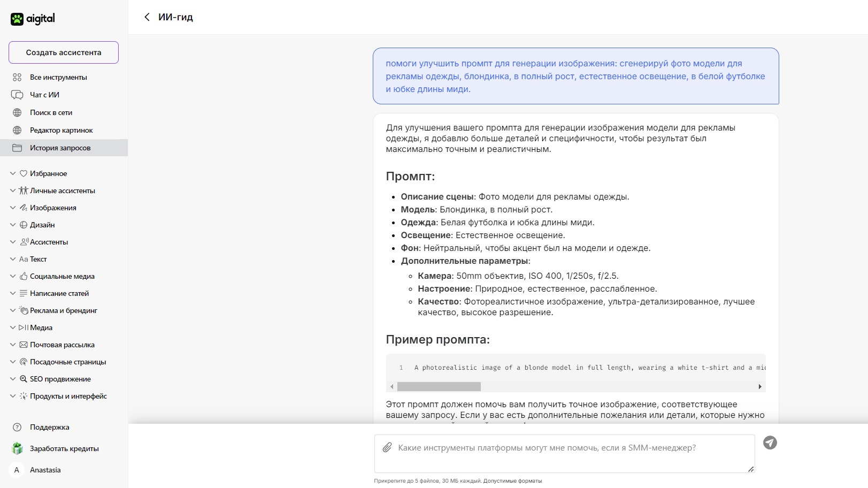868x488 pixels.
Task: Click the message input field
Action: (x=564, y=454)
